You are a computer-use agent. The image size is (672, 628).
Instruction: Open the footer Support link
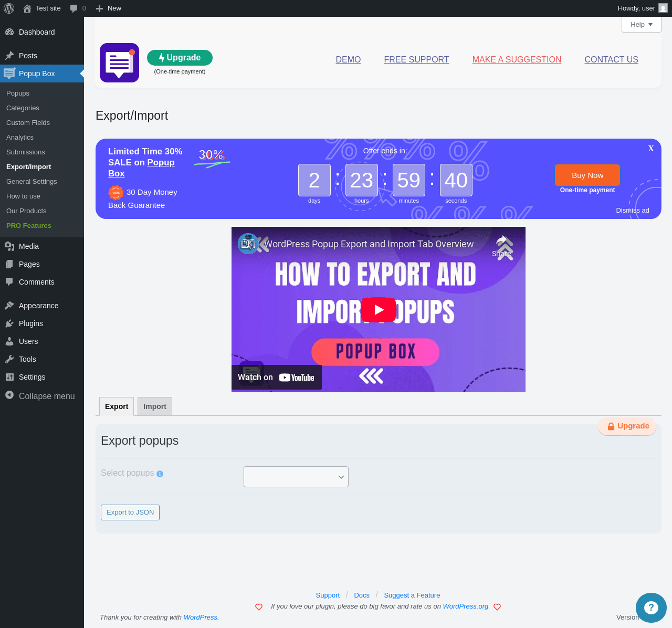coord(328,595)
